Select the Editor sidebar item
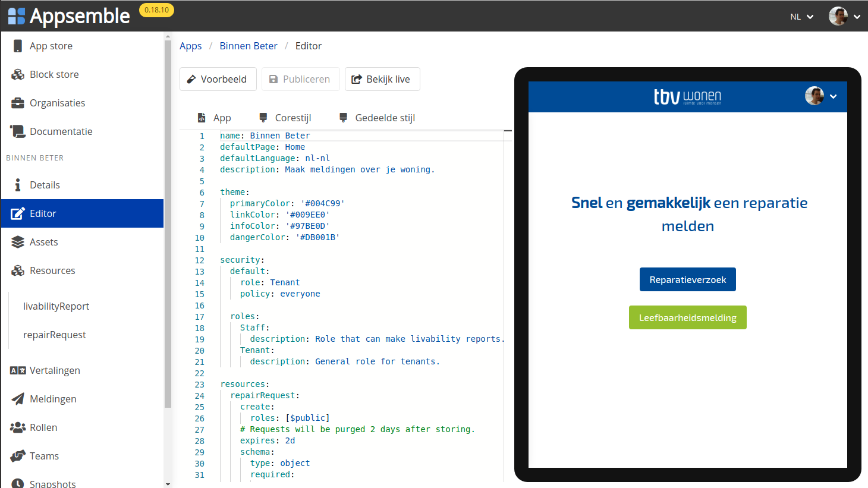 click(43, 213)
